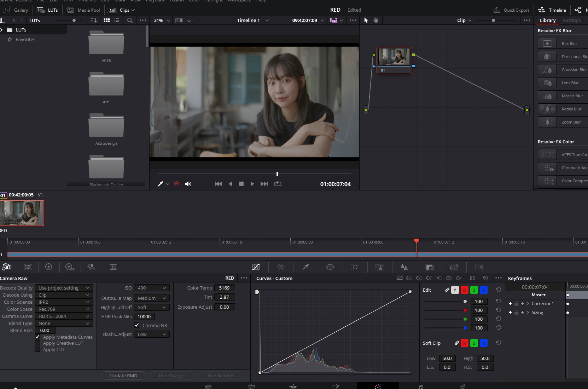Image resolution: width=588 pixels, height=389 pixels.
Task: Open the ISO 400 dropdown
Action: pyautogui.click(x=152, y=288)
